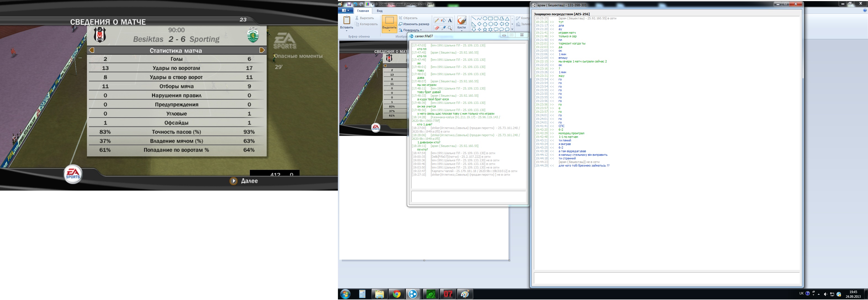The width and height of the screenshot is (868, 300).
Task: Select the Magnifier tool in Paint
Action: point(450,28)
